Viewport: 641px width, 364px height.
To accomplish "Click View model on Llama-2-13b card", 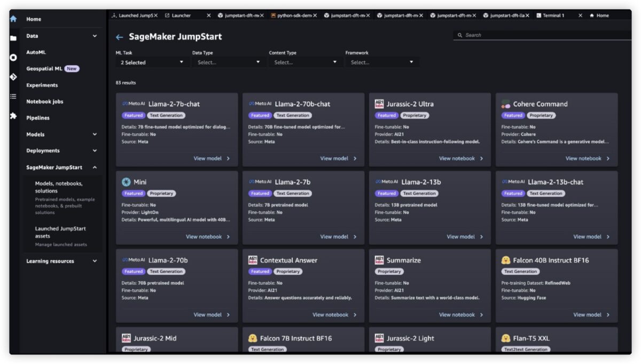I will (x=465, y=237).
